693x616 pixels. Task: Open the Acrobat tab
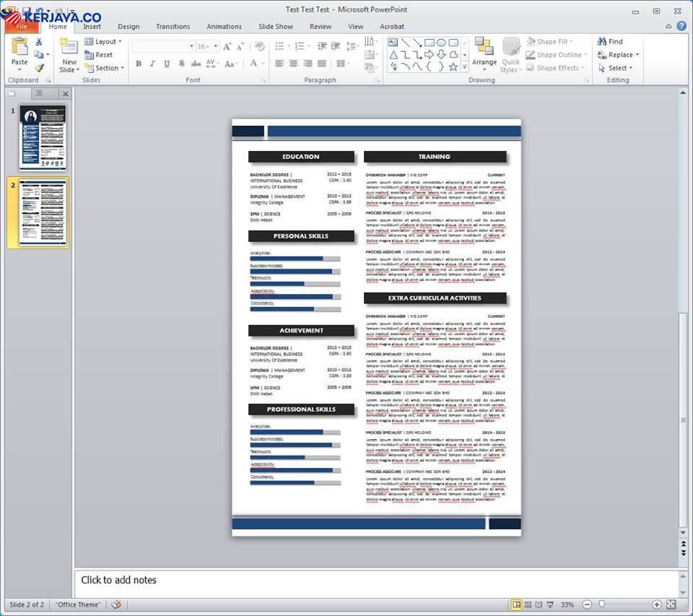[392, 27]
